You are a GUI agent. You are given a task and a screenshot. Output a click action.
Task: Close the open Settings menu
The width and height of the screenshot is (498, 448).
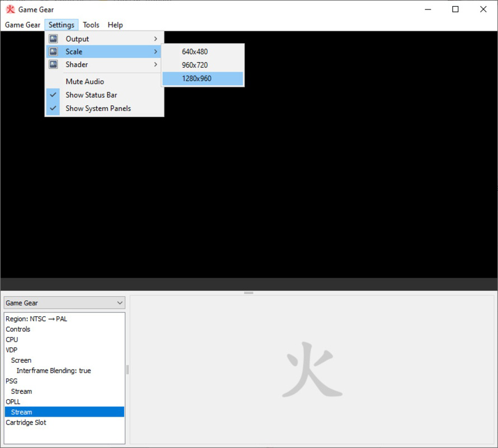click(x=62, y=25)
